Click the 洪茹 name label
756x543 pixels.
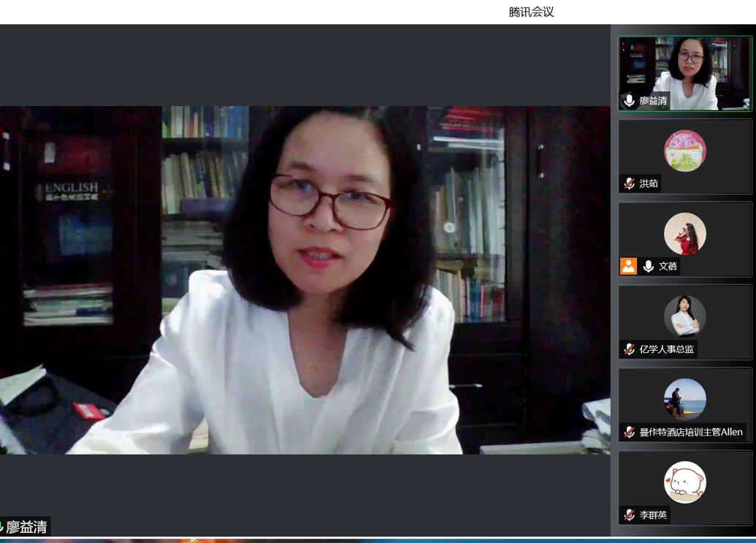tap(649, 183)
